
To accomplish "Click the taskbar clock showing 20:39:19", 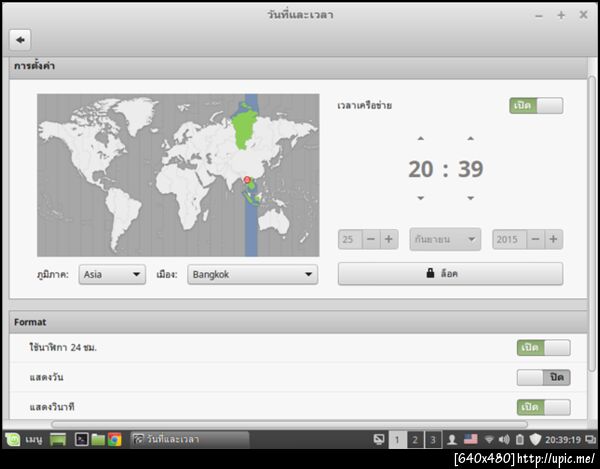I will click(x=563, y=440).
